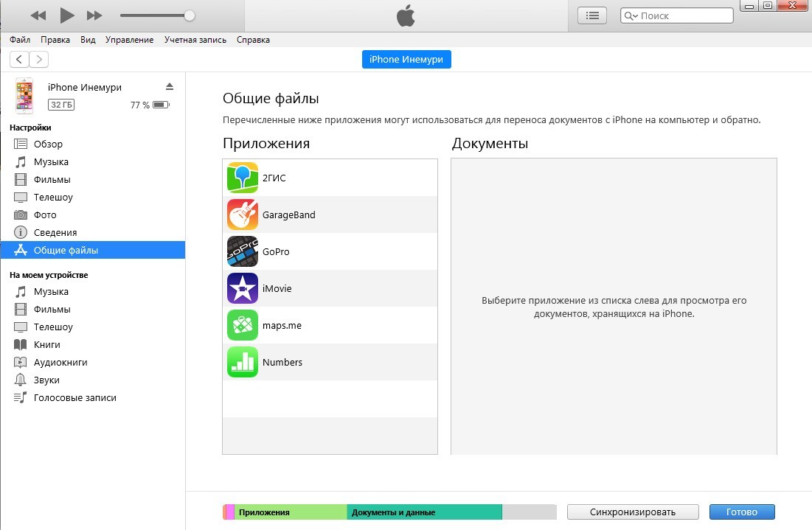Click the Приложения storage bar segment
The image size is (812, 530).
[x=291, y=512]
